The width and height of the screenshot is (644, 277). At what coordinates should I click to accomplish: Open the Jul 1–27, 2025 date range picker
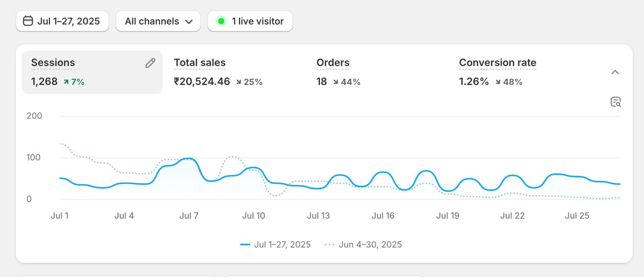(62, 21)
